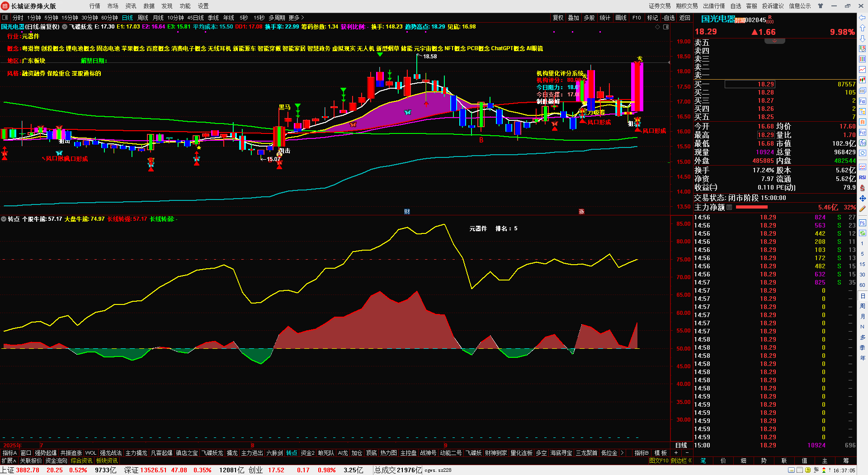The height and width of the screenshot is (475, 868).
Task: Click the gold coin icon in status bar
Action: [x=808, y=470]
